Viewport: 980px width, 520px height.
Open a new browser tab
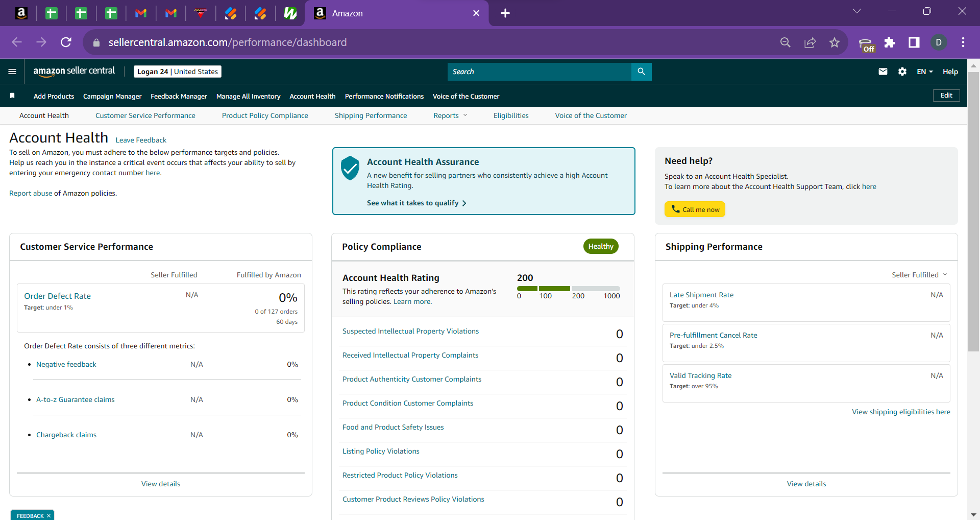pos(505,13)
